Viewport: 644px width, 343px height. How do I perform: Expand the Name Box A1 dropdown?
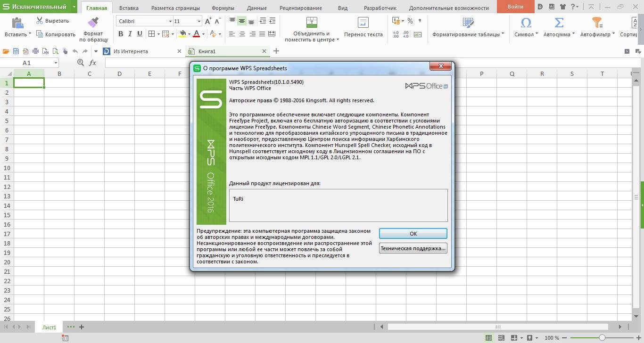coord(56,63)
